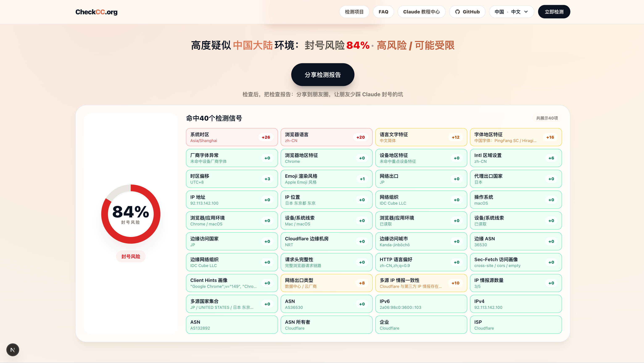This screenshot has height=363, width=644.
Task: Click the ISP Cloudflare card
Action: click(x=516, y=325)
